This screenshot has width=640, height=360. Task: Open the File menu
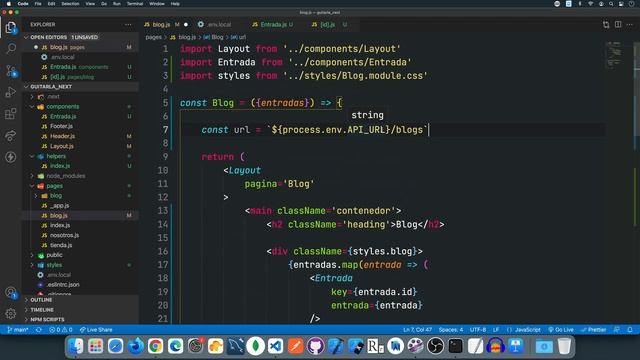coord(38,4)
